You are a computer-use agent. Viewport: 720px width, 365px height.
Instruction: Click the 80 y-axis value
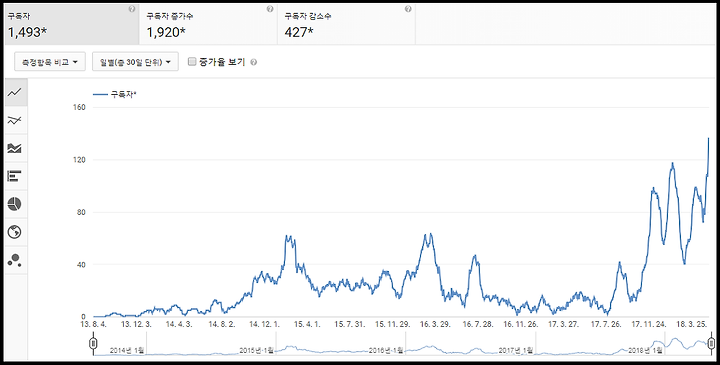81,212
